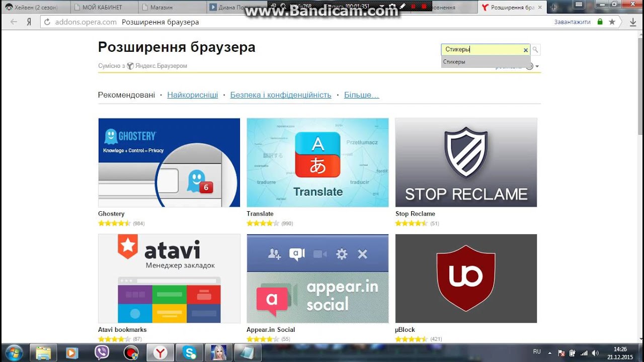Open downloads with the arrow icon
The image size is (644, 362).
point(633,22)
